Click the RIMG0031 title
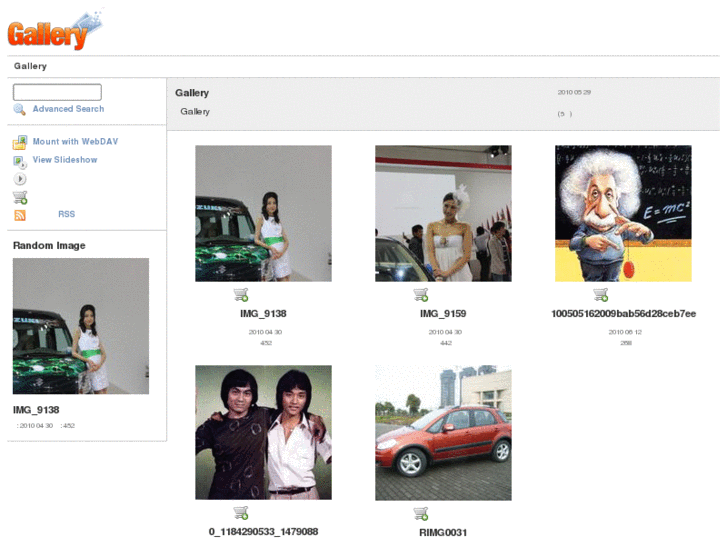Screen dimensions: 727x545 pyautogui.click(x=443, y=532)
